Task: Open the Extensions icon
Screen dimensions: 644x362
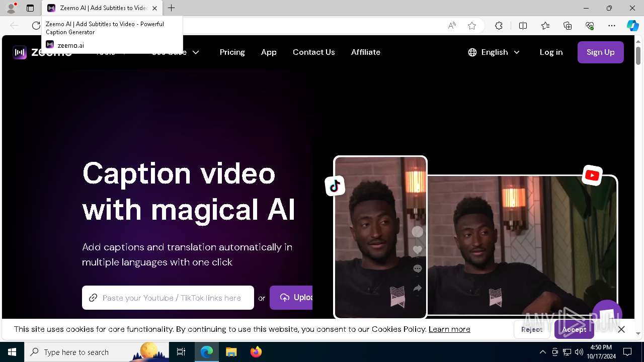Action: click(499, 26)
